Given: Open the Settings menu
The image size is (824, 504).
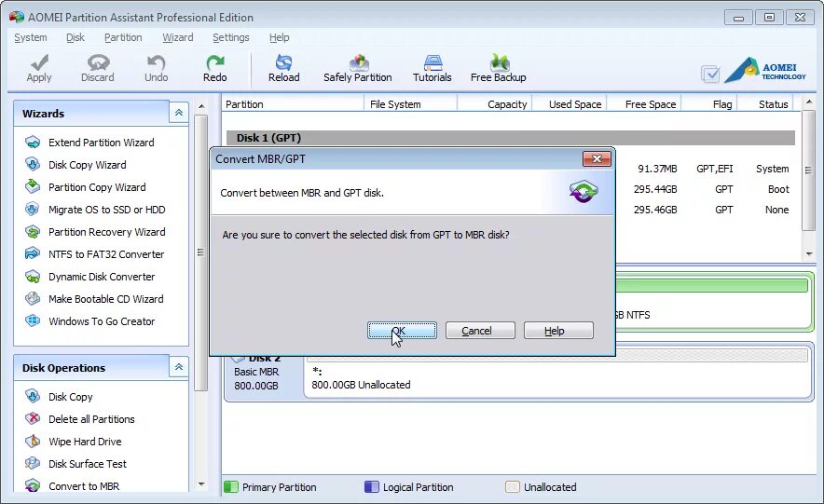Looking at the screenshot, I should (x=230, y=37).
